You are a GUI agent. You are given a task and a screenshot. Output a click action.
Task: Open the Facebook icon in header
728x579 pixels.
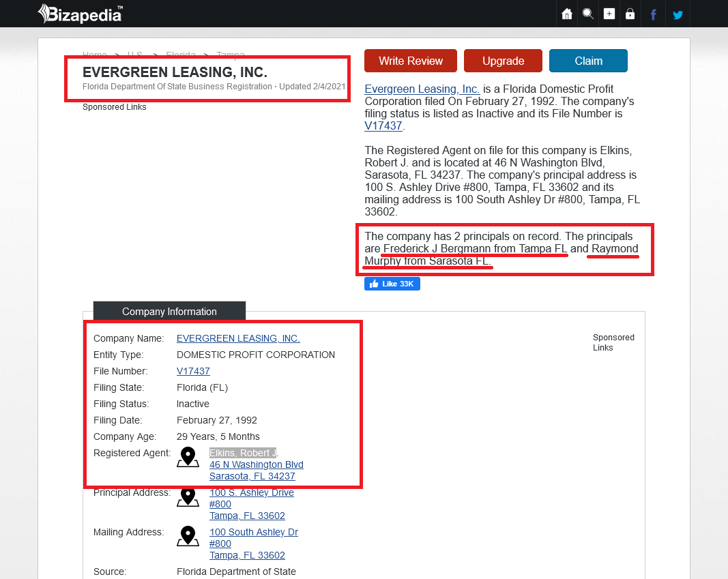tap(653, 14)
